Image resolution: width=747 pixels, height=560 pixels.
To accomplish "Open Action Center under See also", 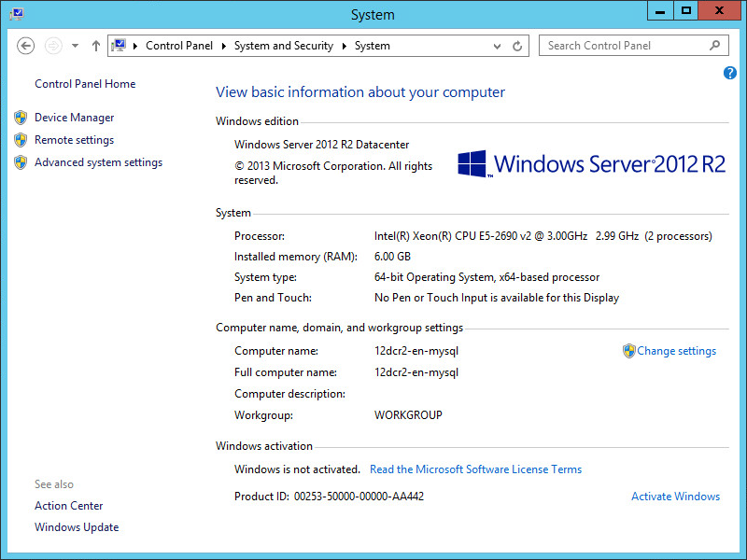I will [68, 506].
